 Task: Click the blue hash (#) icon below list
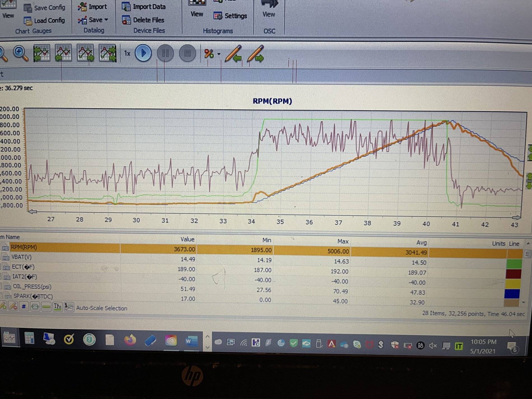24,307
